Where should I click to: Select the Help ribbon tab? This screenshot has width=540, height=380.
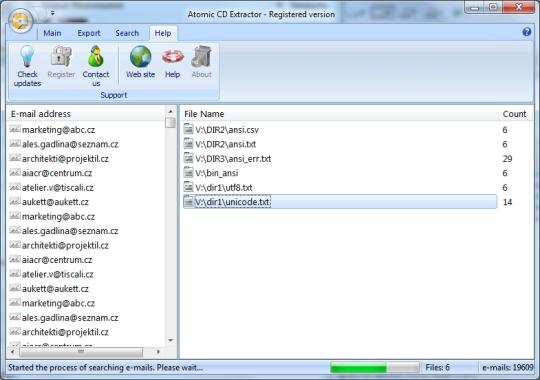pyautogui.click(x=163, y=33)
